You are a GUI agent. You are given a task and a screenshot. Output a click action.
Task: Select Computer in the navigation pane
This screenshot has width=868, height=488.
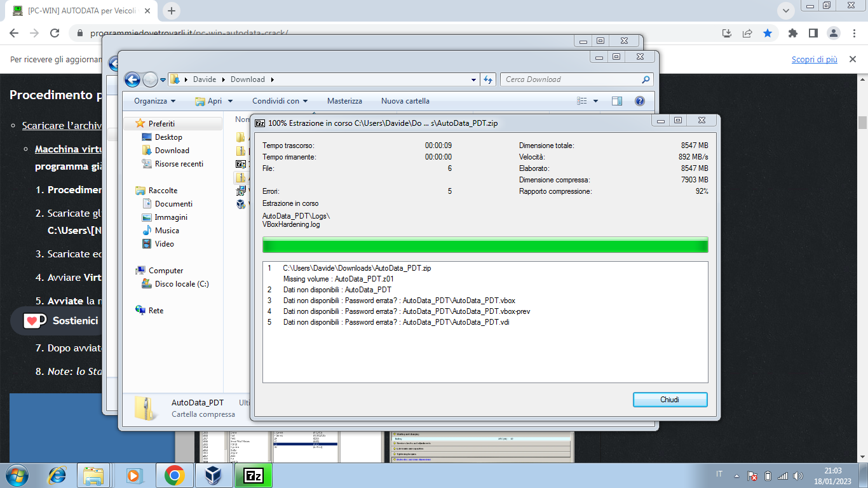(166, 271)
